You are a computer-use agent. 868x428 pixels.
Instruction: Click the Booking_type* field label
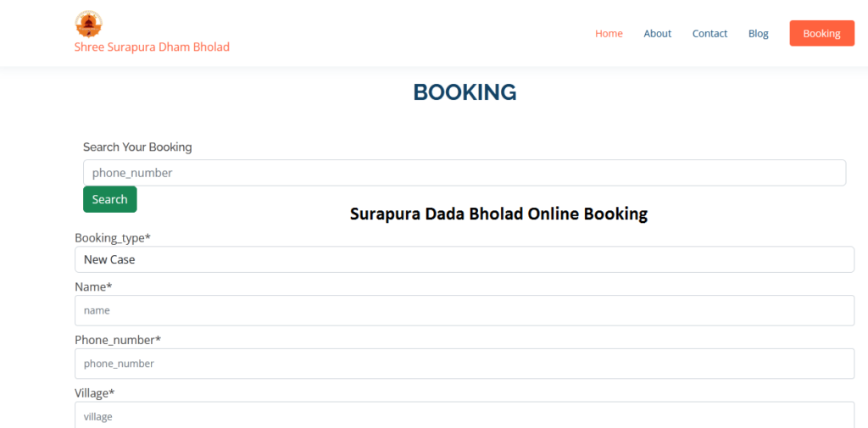point(113,238)
